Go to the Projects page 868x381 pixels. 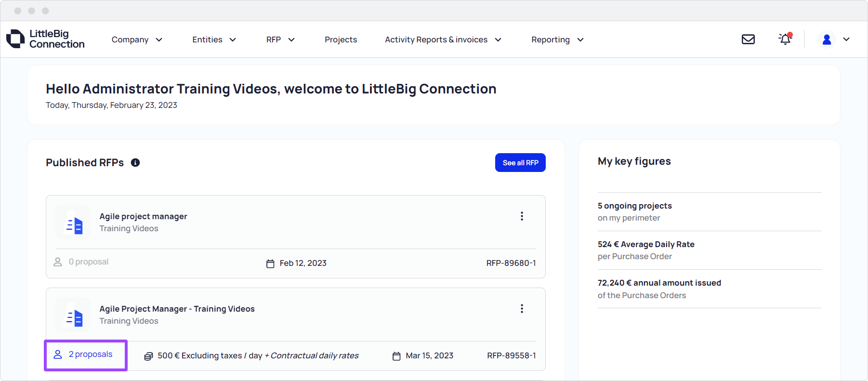[x=341, y=39]
